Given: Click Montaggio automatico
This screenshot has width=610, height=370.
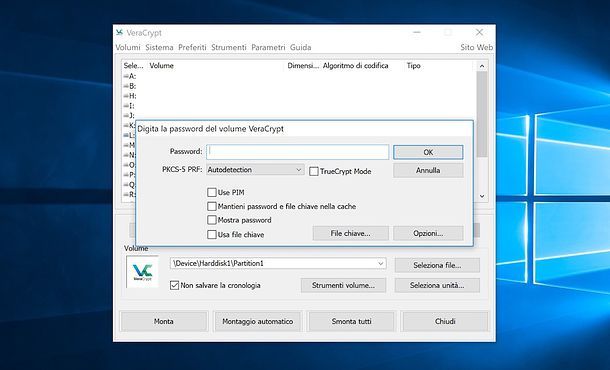Looking at the screenshot, I should pos(258,321).
